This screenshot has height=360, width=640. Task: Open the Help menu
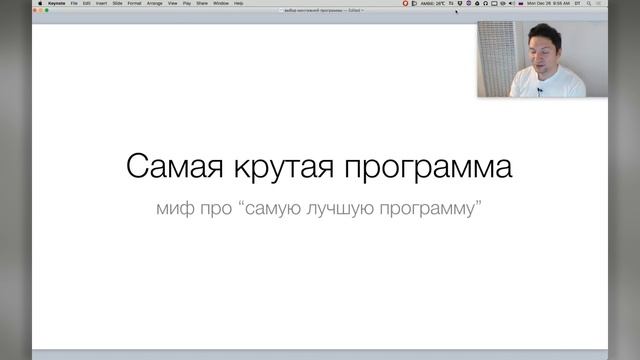point(238,3)
